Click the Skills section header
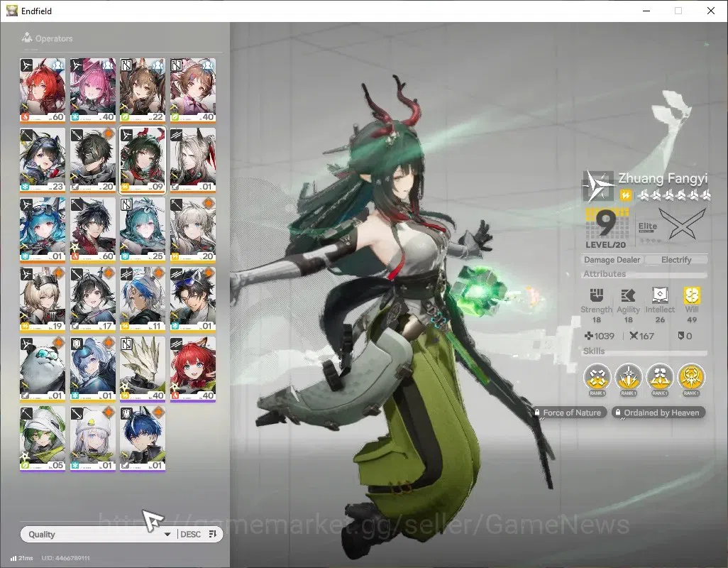Viewport: 728px width, 568px height. pos(594,351)
